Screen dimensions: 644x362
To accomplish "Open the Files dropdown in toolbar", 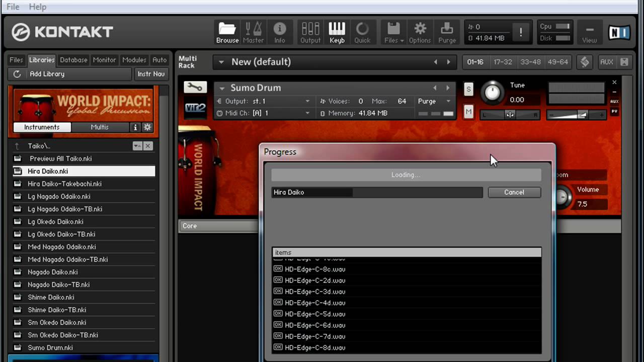I will click(394, 32).
